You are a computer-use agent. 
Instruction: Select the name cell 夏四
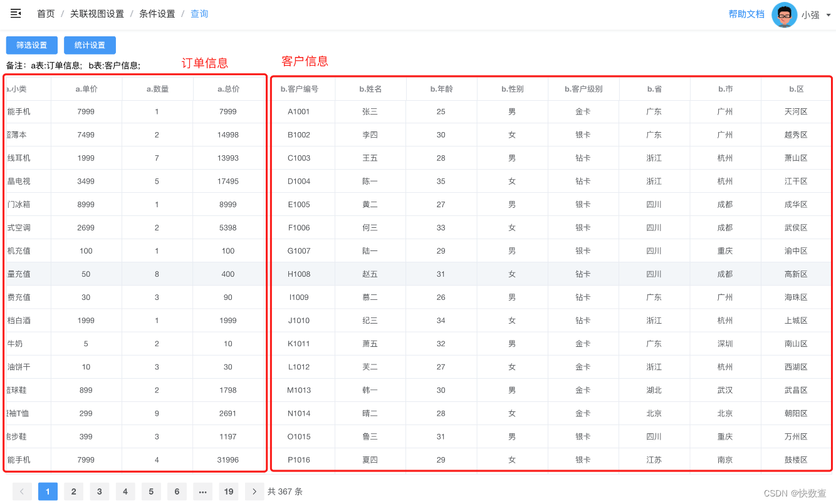pyautogui.click(x=370, y=459)
